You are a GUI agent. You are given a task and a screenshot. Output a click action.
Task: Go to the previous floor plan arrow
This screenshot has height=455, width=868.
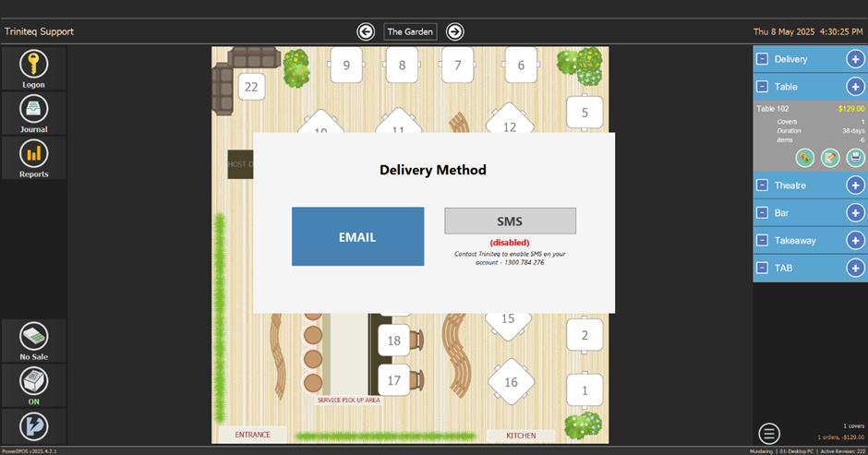tap(366, 31)
